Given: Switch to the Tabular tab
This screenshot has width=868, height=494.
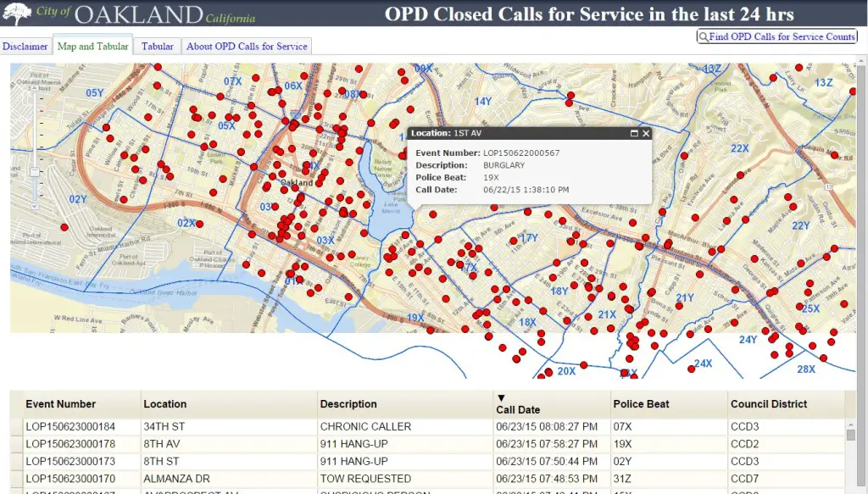Looking at the screenshot, I should coord(157,47).
